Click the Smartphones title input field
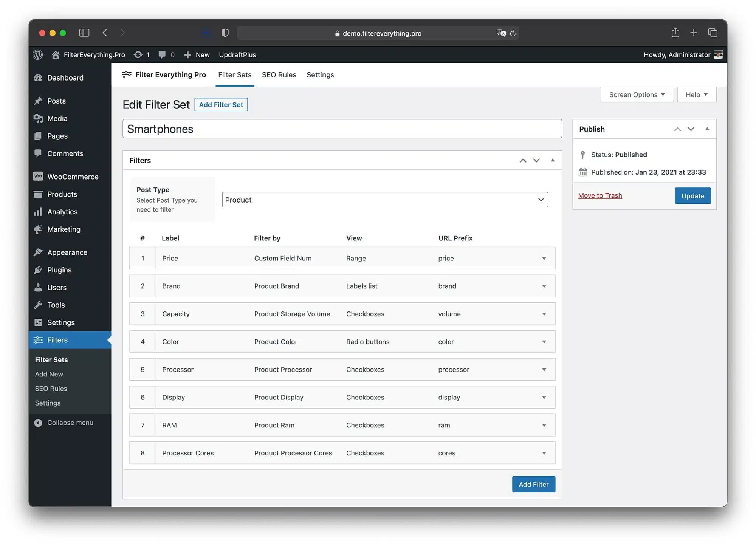The image size is (756, 545). tap(342, 129)
